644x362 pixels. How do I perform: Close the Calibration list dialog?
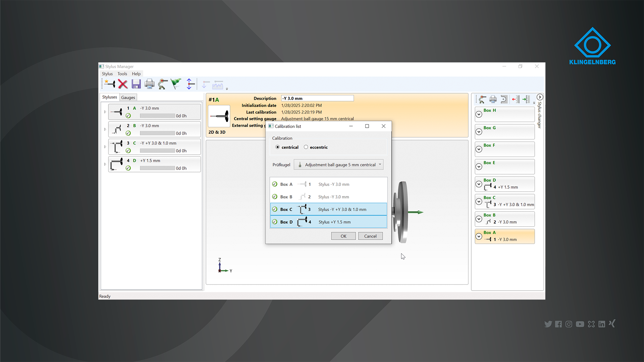click(383, 126)
